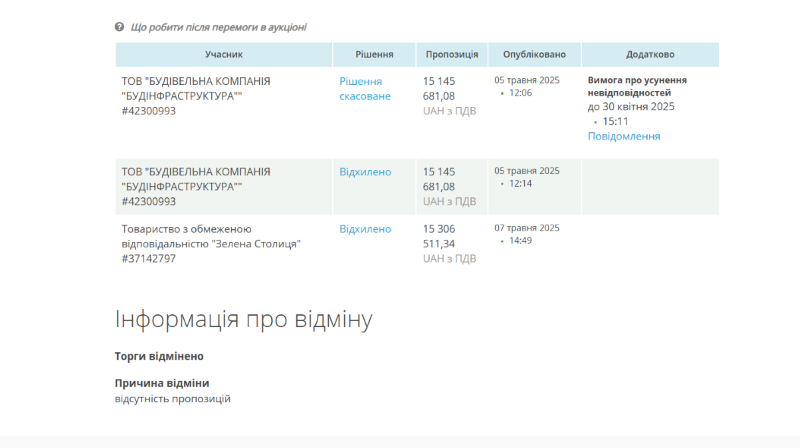Click the 'Учасник' column header
800x448 pixels.
(224, 54)
